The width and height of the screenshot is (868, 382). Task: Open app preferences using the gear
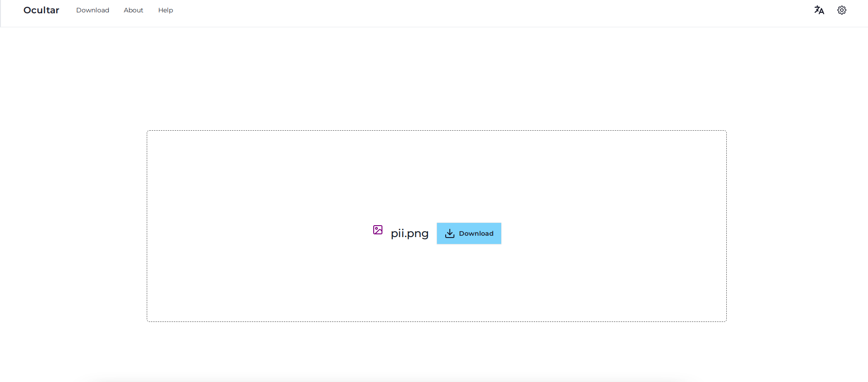pyautogui.click(x=842, y=10)
